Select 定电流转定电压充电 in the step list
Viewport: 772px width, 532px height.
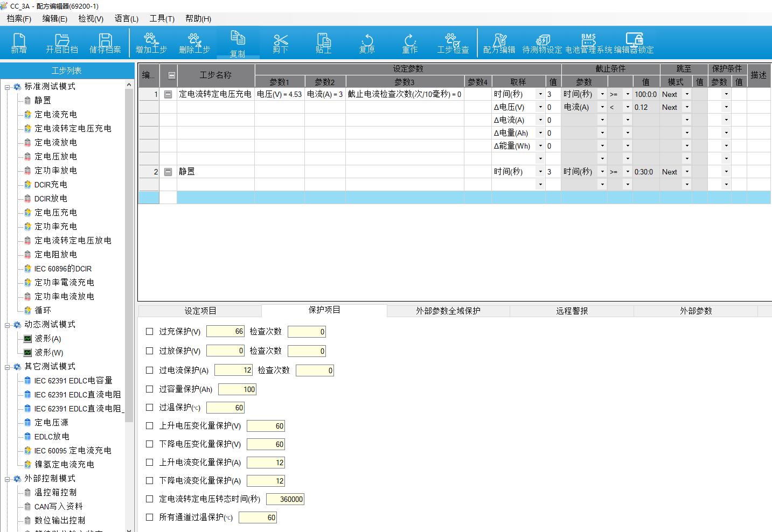click(x=73, y=129)
